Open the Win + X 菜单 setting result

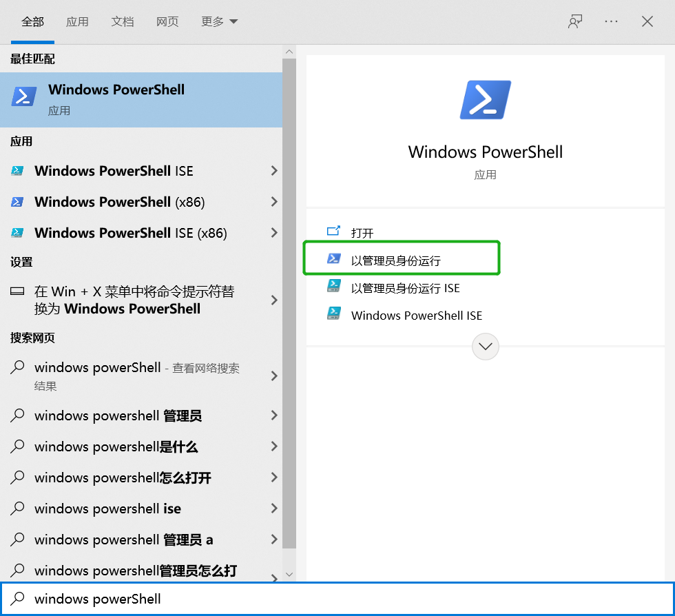click(x=141, y=300)
